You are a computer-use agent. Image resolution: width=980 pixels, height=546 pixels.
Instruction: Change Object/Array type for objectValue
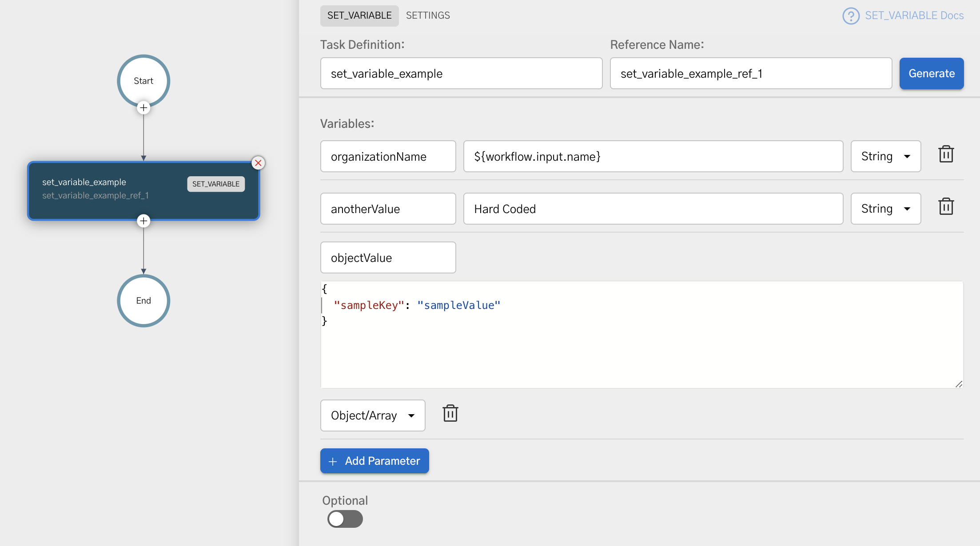click(373, 415)
